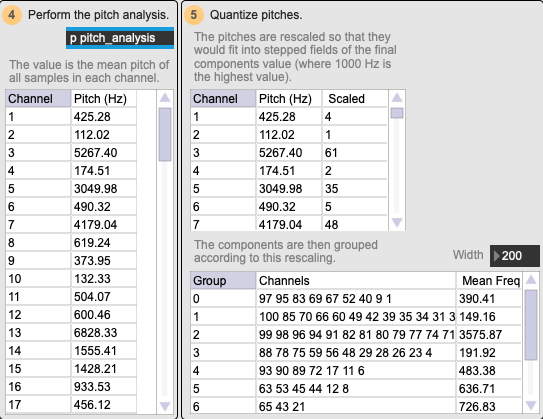This screenshot has height=419, width=543.
Task: Click the step 4 number badge
Action: click(12, 15)
